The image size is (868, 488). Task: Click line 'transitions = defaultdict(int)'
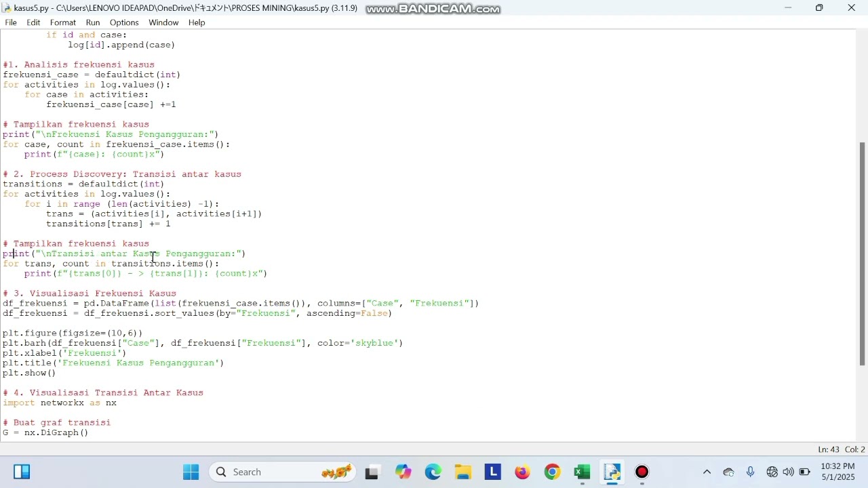pos(83,184)
